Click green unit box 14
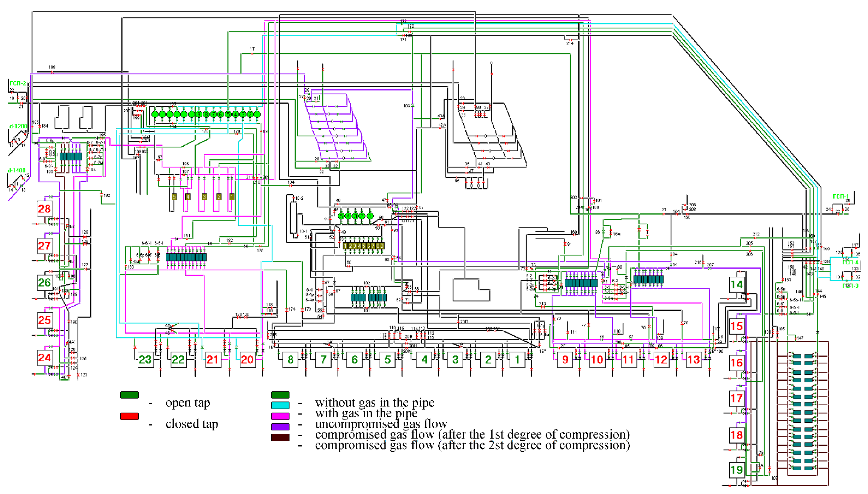Image resolution: width=868 pixels, height=494 pixels. click(x=737, y=284)
